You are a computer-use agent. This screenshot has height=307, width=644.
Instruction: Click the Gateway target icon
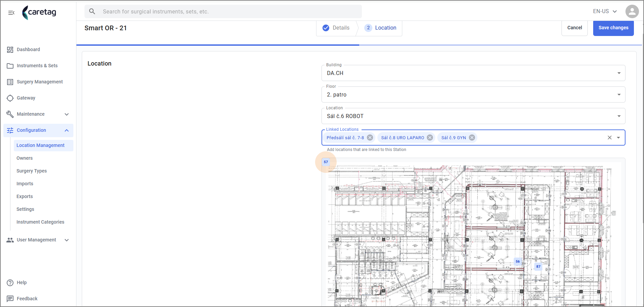click(x=10, y=98)
